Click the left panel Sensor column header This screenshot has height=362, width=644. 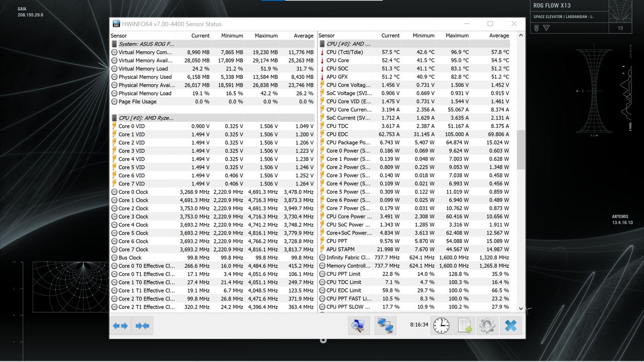[x=119, y=36]
